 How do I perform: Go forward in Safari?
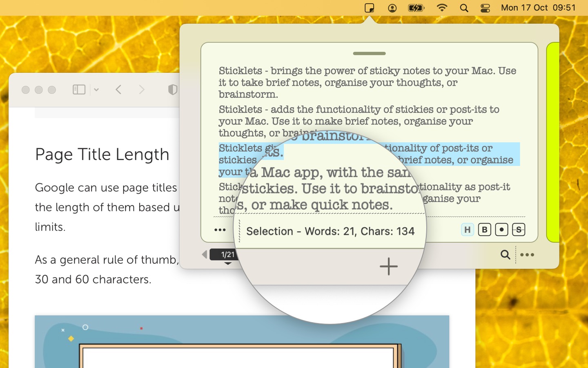coord(142,90)
